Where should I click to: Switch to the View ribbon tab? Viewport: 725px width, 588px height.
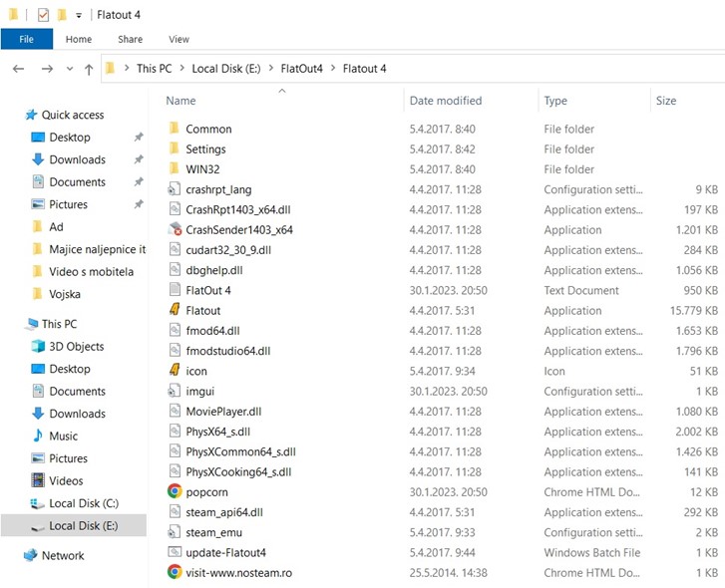[179, 39]
